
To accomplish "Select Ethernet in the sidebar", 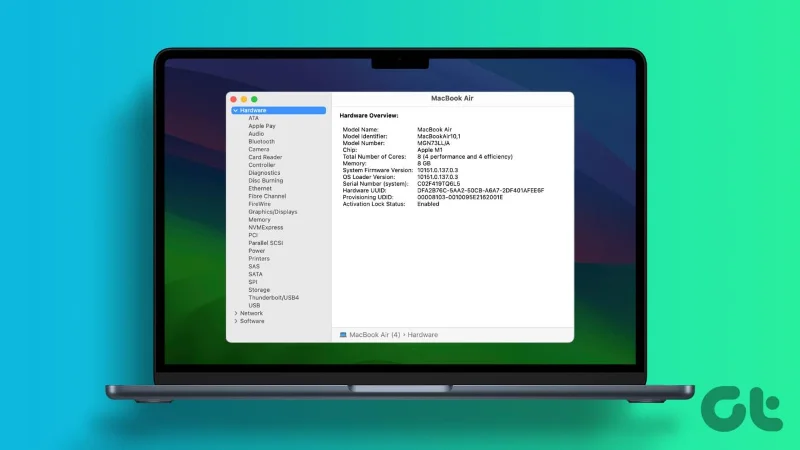I will pos(260,188).
